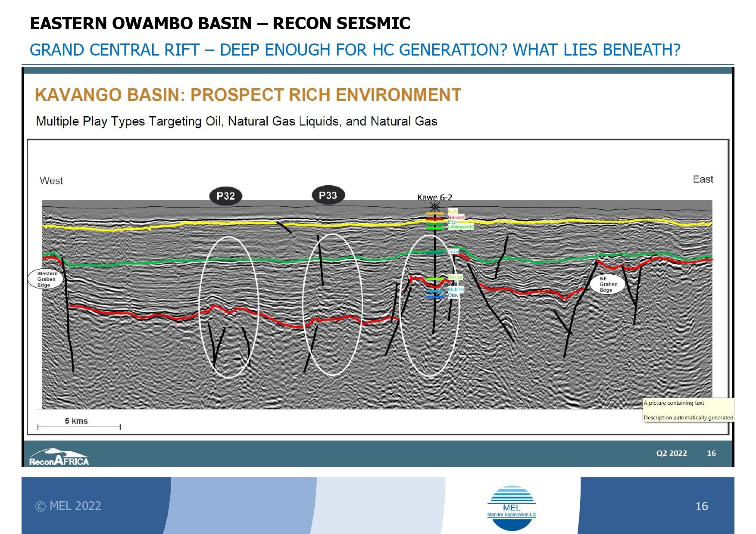Image resolution: width=756 pixels, height=534 pixels.
Task: Click the Otavi formation label
Action: coord(453,295)
